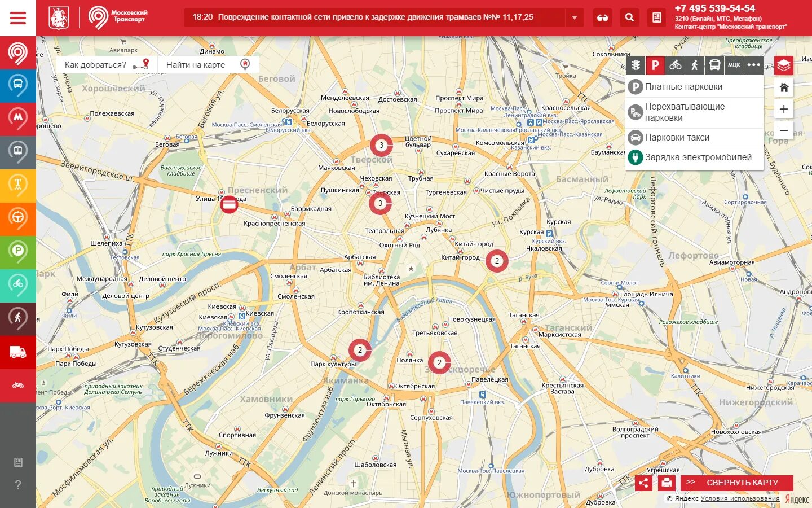The width and height of the screenshot is (812, 508).
Task: Click the Кропоткинская station label
Action: pyautogui.click(x=361, y=312)
